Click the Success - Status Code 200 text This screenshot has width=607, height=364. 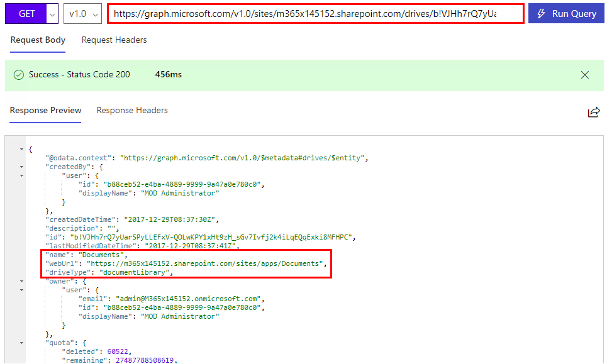[x=79, y=74]
